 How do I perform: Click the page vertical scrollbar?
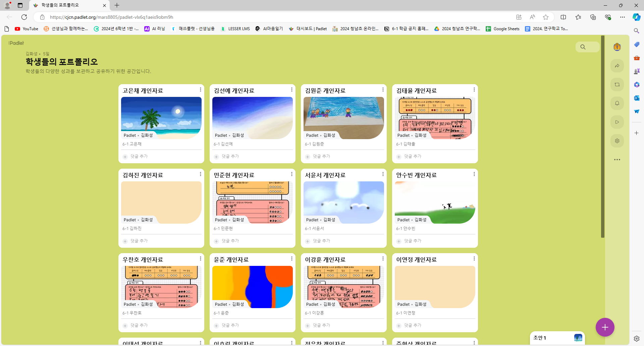click(x=603, y=137)
